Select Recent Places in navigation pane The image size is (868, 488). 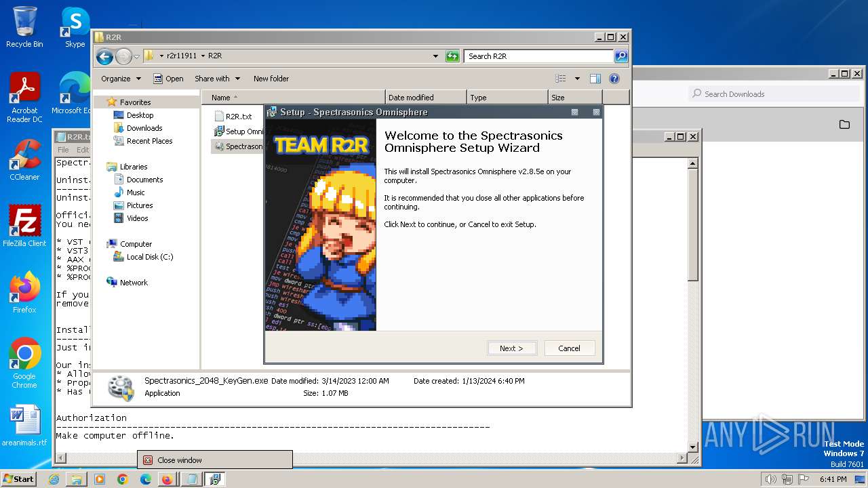click(149, 141)
